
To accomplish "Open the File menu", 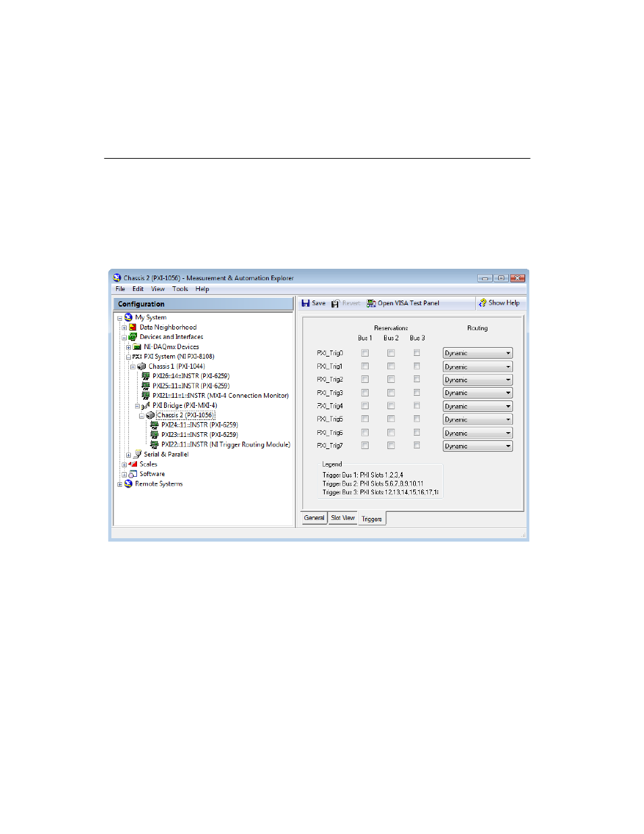I will click(120, 289).
